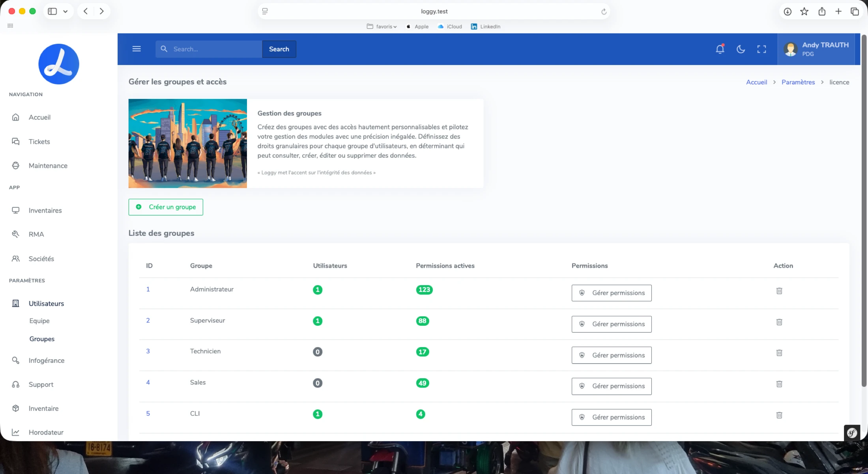The image size is (868, 474).
Task: Delete the Technicien group with the trash icon
Action: tap(779, 353)
